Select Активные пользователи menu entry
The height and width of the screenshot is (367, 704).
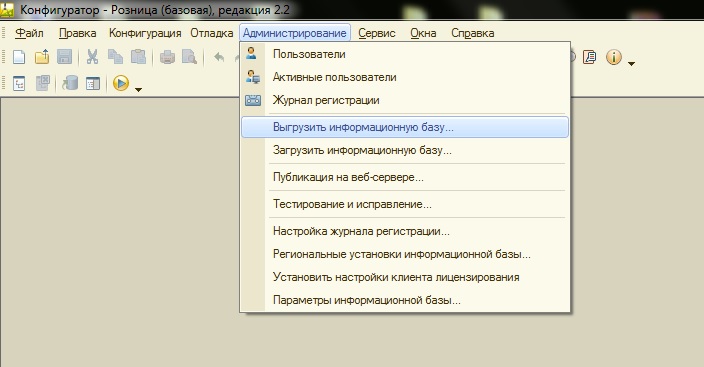(405, 77)
